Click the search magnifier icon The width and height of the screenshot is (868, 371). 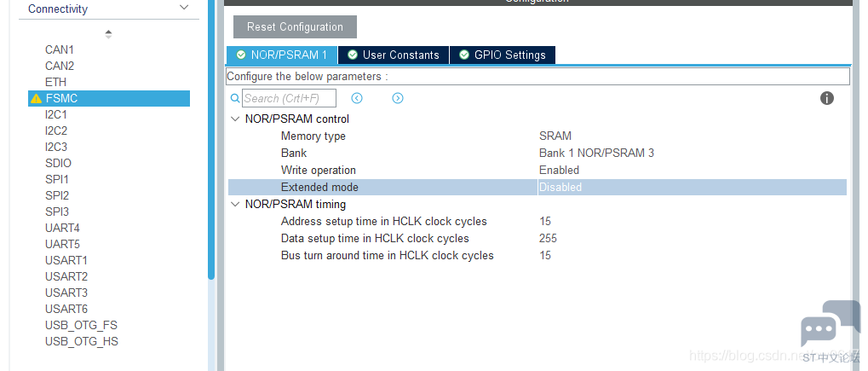[x=235, y=98]
